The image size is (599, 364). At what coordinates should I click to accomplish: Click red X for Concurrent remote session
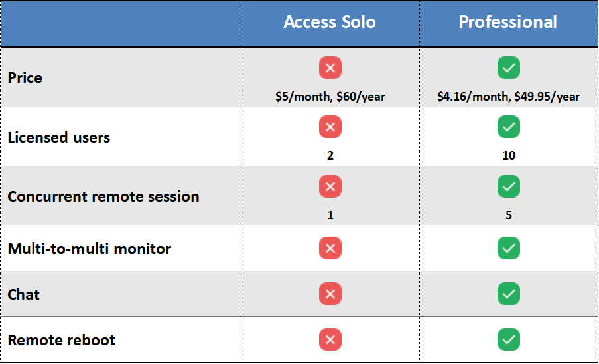[x=330, y=186]
